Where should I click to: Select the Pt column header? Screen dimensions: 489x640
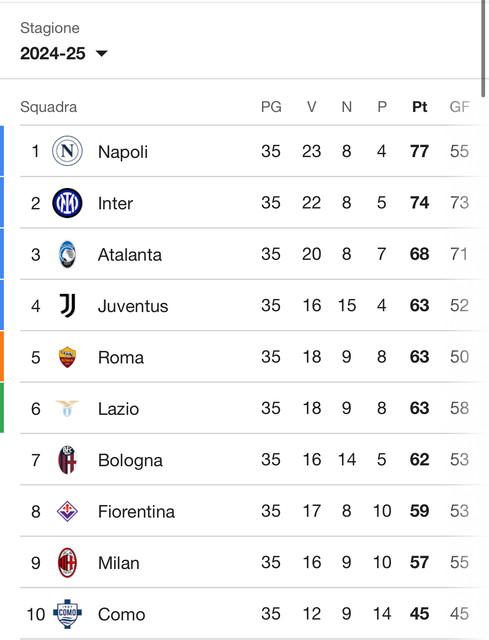pyautogui.click(x=419, y=107)
